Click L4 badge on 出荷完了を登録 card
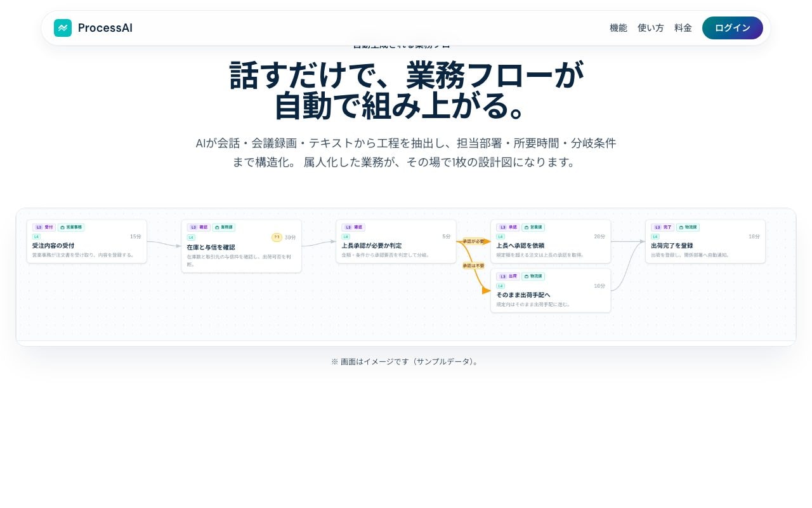This screenshot has width=812, height=508. [x=655, y=236]
